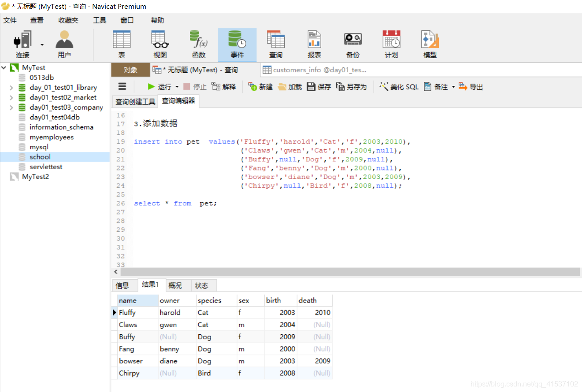Select the mysql database
The height and width of the screenshot is (392, 582).
39,147
